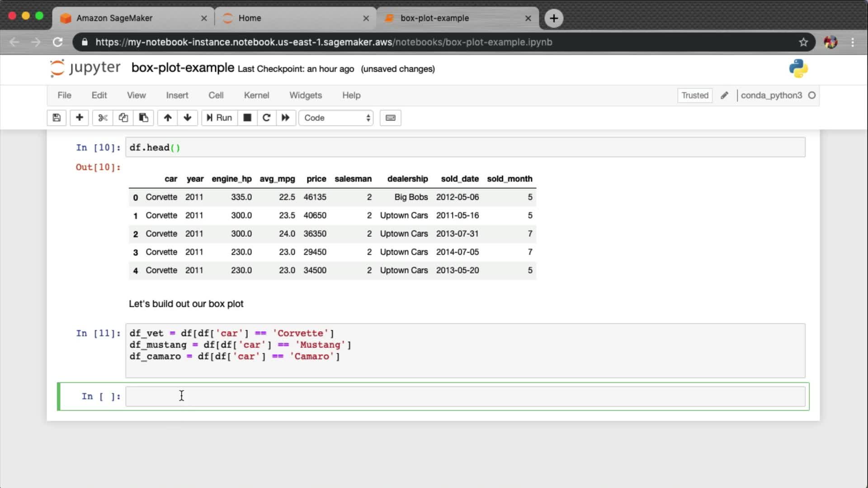
Task: Switch to the Amazon SageMaker tab
Action: [x=114, y=18]
